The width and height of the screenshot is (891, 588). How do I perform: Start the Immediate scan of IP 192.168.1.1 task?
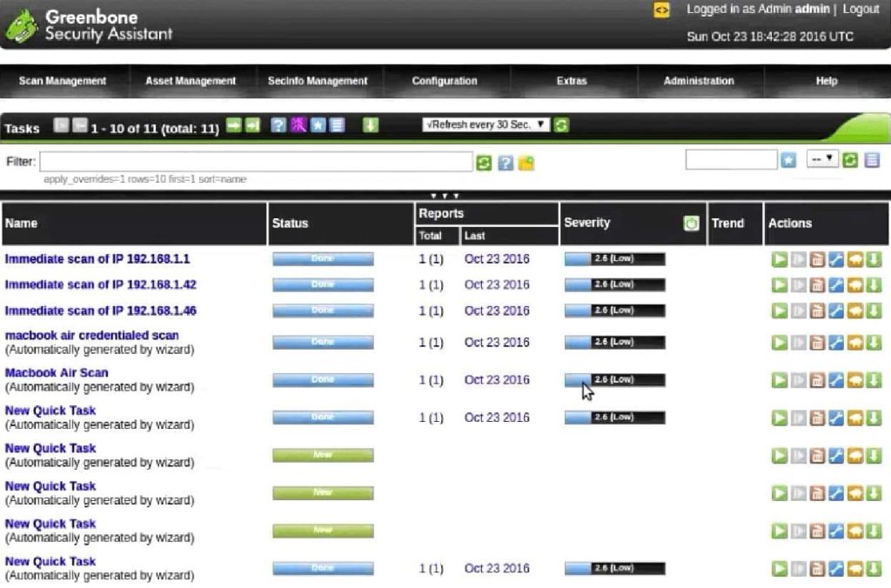pos(780,259)
